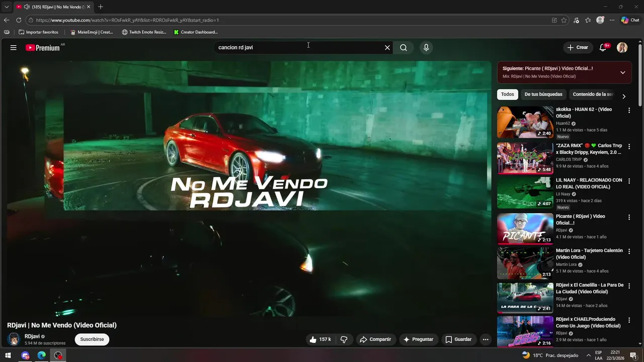Open skokka - HUAN 62 video thumbnail
Viewport: 644px width, 362px height.
pos(525,122)
